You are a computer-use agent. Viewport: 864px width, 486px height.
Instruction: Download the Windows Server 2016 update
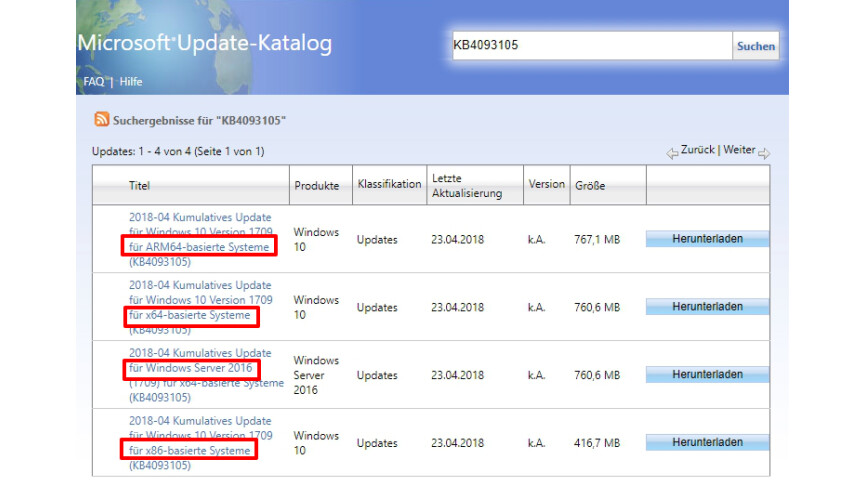(708, 374)
